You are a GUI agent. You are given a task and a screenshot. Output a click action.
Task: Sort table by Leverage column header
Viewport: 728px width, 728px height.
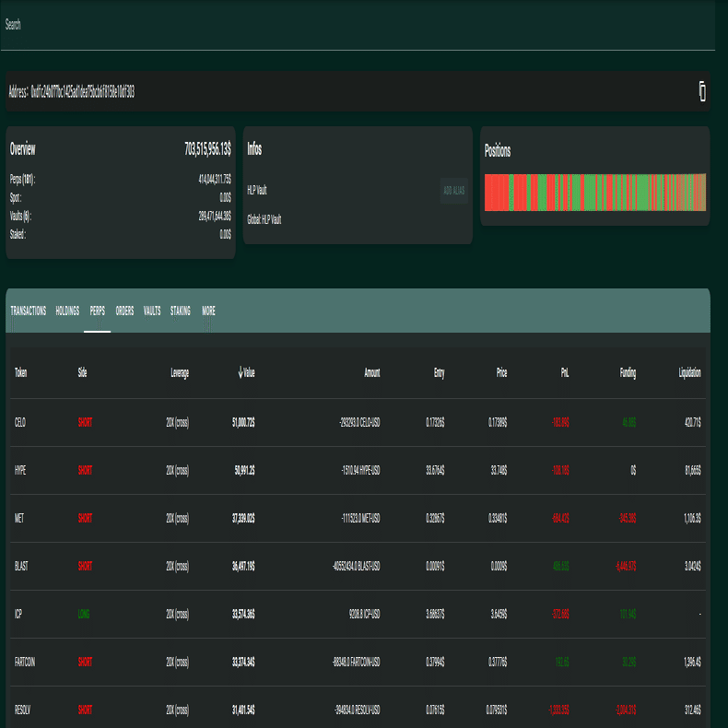pyautogui.click(x=180, y=373)
